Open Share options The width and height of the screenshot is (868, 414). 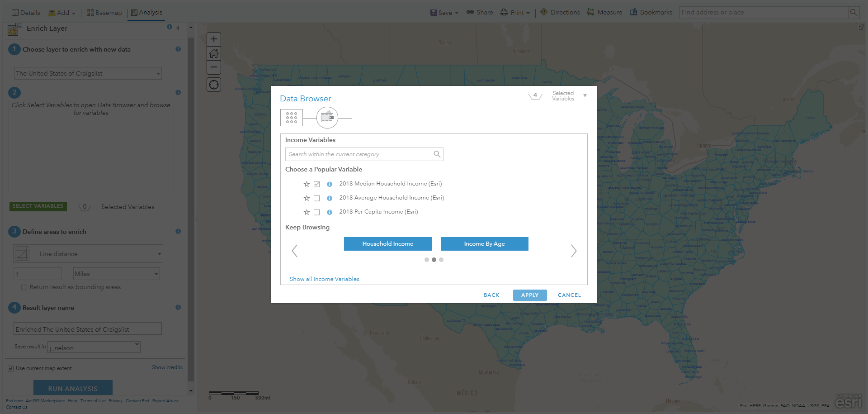pos(480,12)
